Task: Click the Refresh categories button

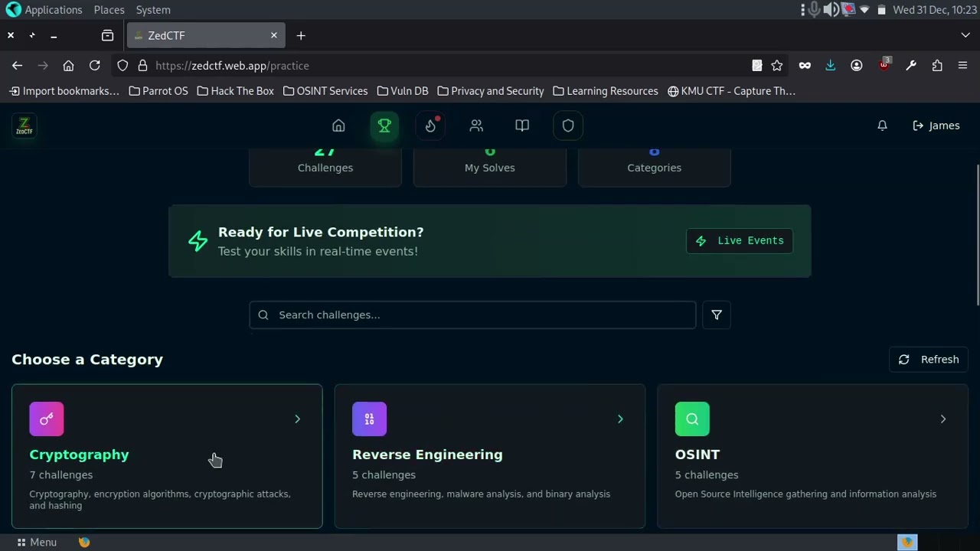Action: click(929, 359)
